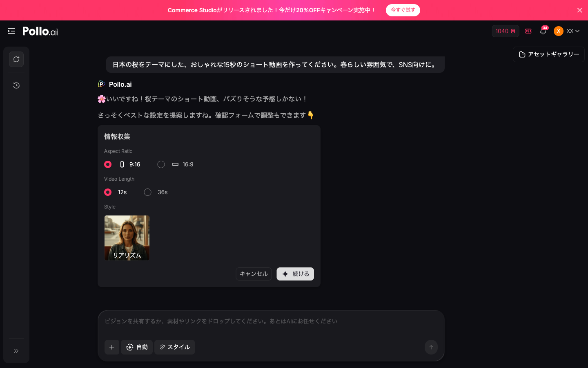Open the coupon ticket icon

(528, 31)
